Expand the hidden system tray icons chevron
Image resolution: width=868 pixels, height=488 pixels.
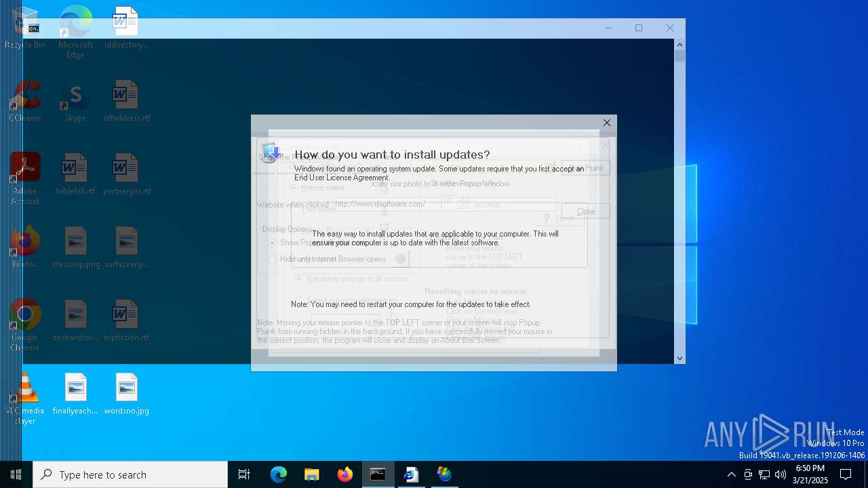pos(731,474)
